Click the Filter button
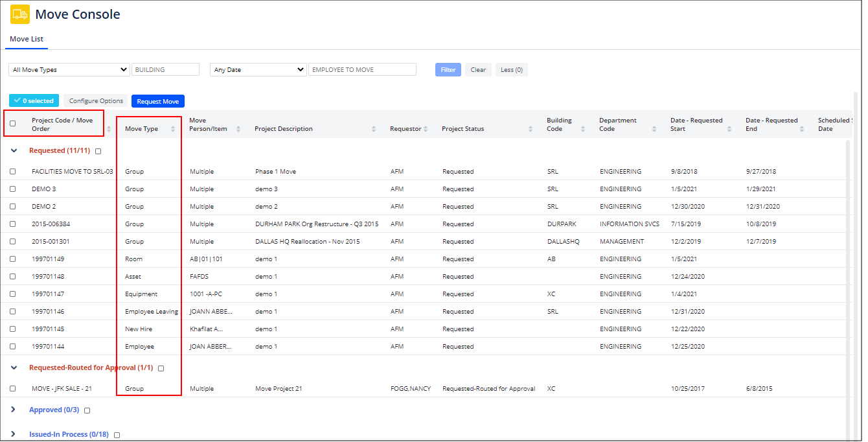The height and width of the screenshot is (442, 868). tap(448, 70)
